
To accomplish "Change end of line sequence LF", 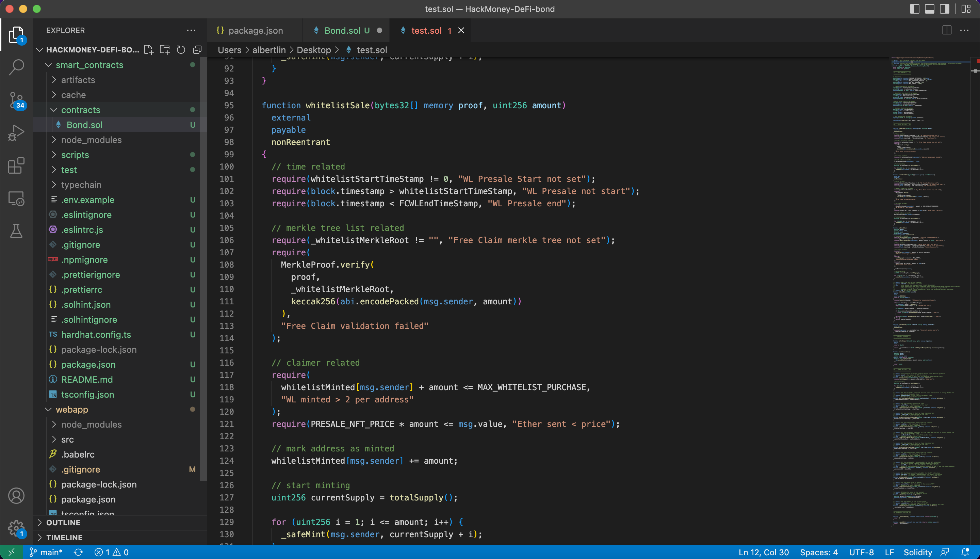I will click(x=889, y=552).
